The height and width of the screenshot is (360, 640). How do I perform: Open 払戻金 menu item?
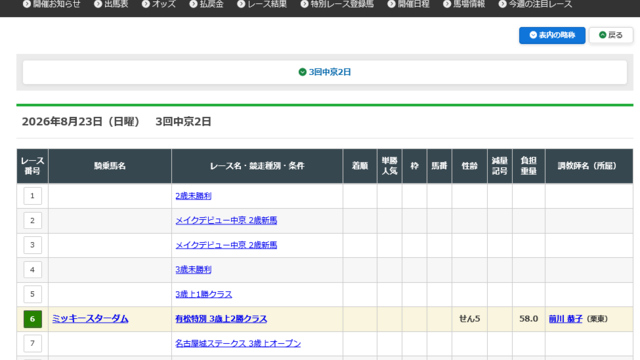207,4
